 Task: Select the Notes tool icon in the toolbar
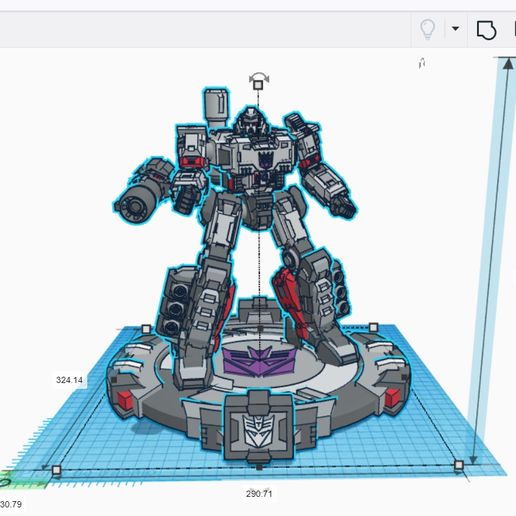(x=486, y=30)
